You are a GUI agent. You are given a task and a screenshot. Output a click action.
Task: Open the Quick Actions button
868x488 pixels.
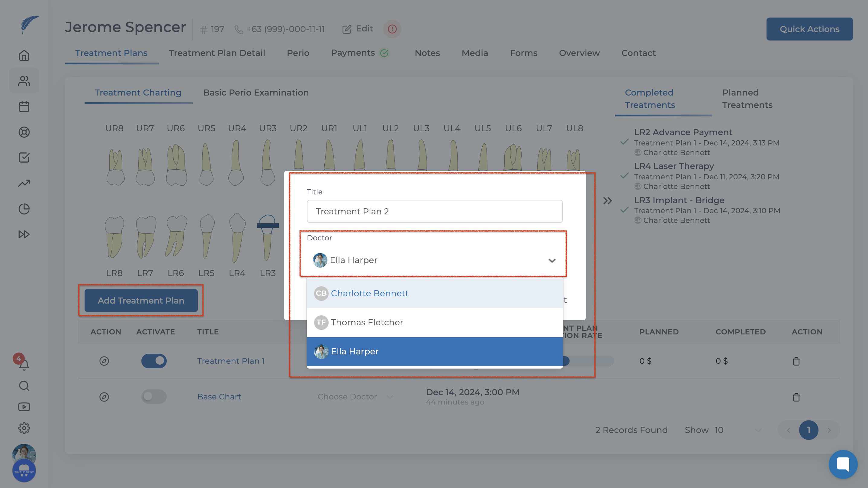coord(809,29)
